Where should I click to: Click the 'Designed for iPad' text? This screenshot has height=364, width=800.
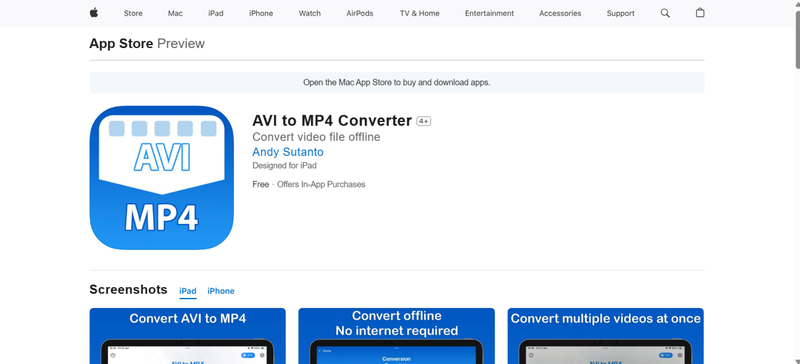[x=284, y=165]
